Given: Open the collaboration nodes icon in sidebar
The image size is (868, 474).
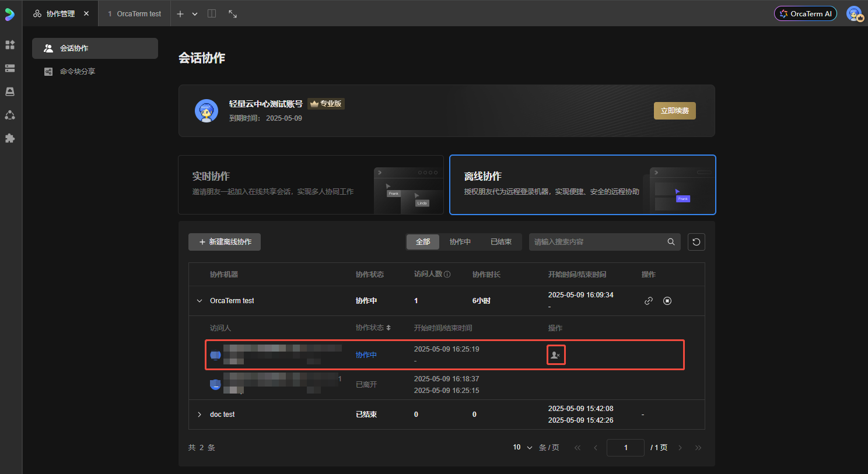Looking at the screenshot, I should (10, 115).
